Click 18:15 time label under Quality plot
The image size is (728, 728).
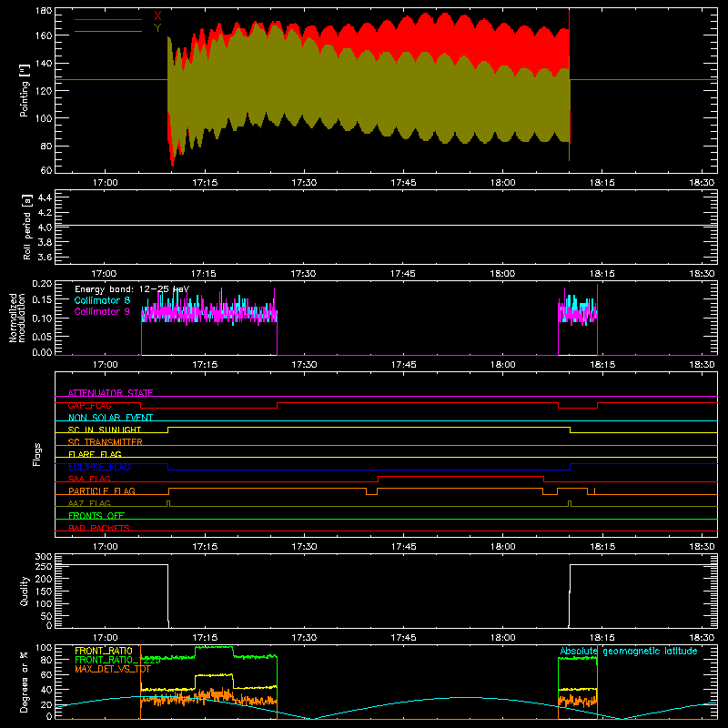click(x=602, y=638)
